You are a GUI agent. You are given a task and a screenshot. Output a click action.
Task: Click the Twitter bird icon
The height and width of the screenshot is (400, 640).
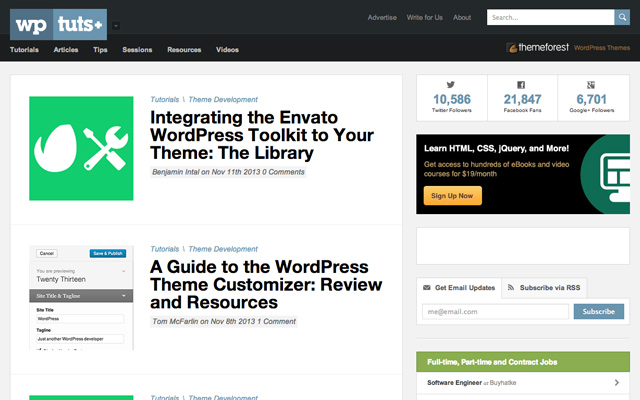tap(451, 84)
